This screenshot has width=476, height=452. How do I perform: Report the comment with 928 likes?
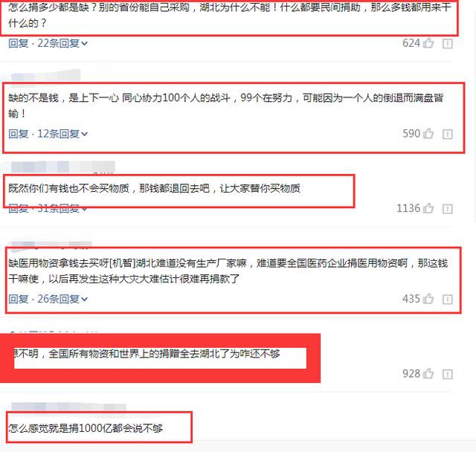(x=448, y=374)
